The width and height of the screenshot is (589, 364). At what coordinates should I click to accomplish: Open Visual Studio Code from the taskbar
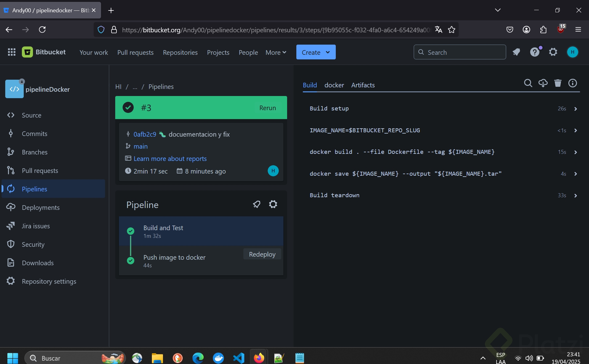click(239, 358)
